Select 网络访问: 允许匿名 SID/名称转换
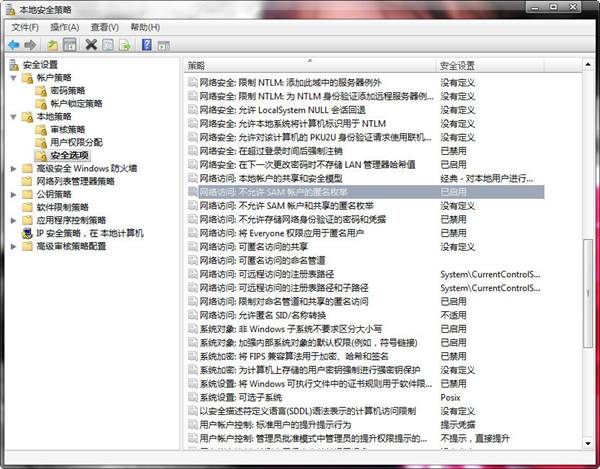This screenshot has width=600, height=469. [x=263, y=315]
